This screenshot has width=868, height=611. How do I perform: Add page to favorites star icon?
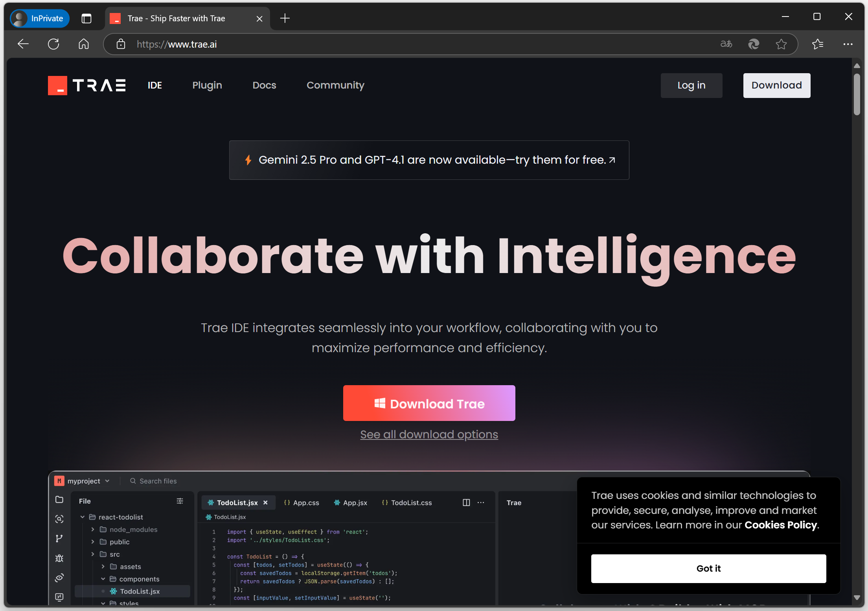(x=781, y=44)
